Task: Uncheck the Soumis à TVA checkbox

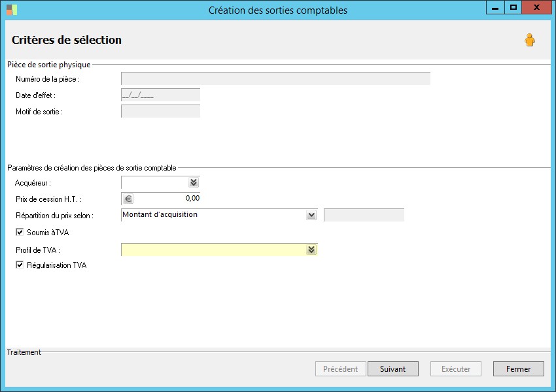Action: pyautogui.click(x=20, y=232)
